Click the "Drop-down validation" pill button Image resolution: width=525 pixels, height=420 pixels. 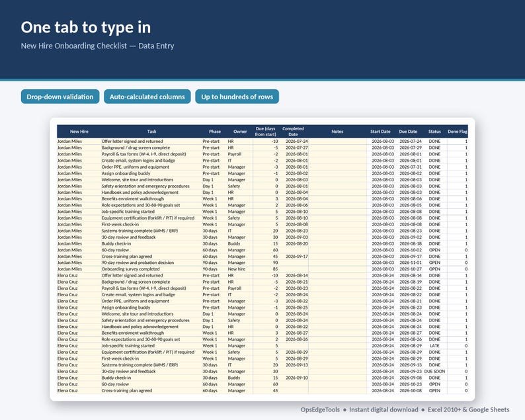tap(60, 97)
